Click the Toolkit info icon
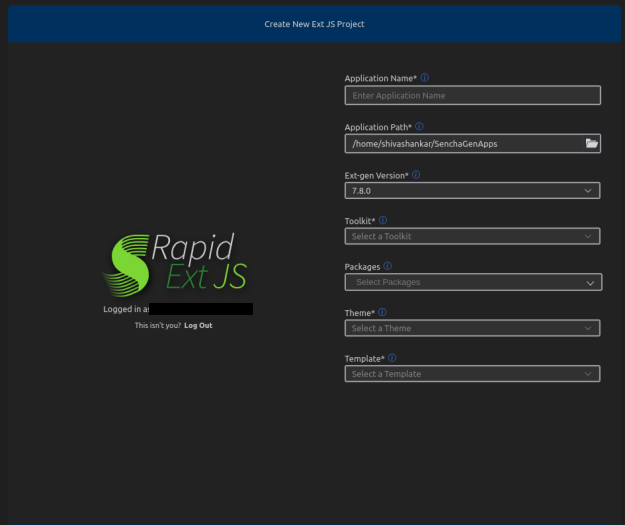Viewport: 625px width, 525px height. coord(383,220)
